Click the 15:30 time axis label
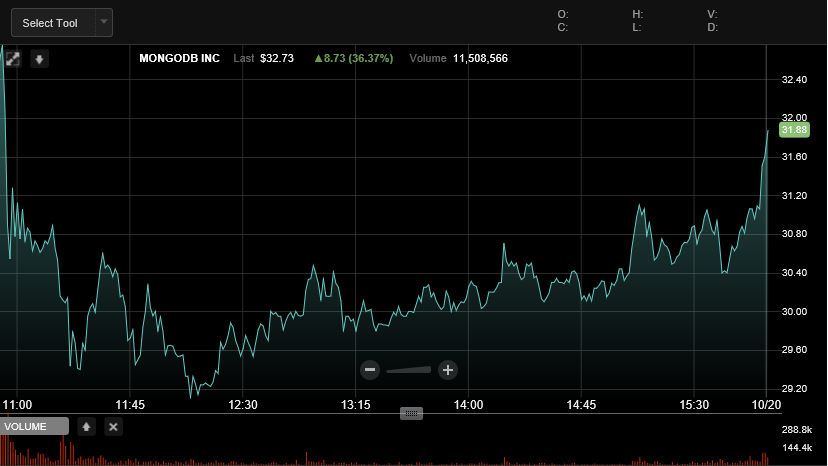Image resolution: width=828 pixels, height=466 pixels. [694, 405]
